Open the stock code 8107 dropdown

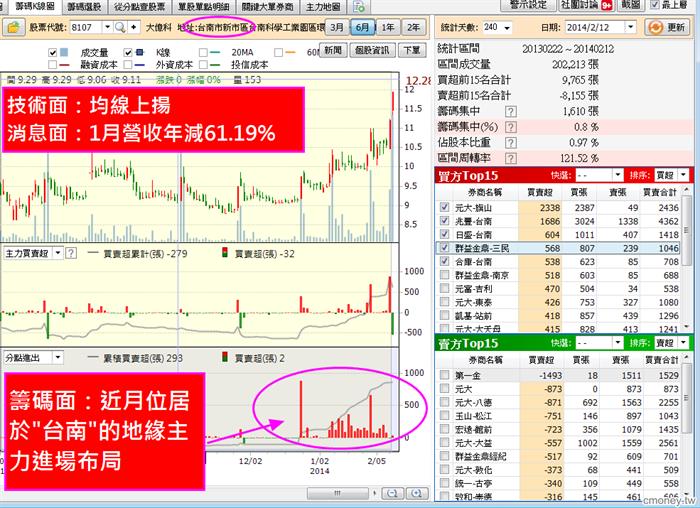pyautogui.click(x=107, y=27)
